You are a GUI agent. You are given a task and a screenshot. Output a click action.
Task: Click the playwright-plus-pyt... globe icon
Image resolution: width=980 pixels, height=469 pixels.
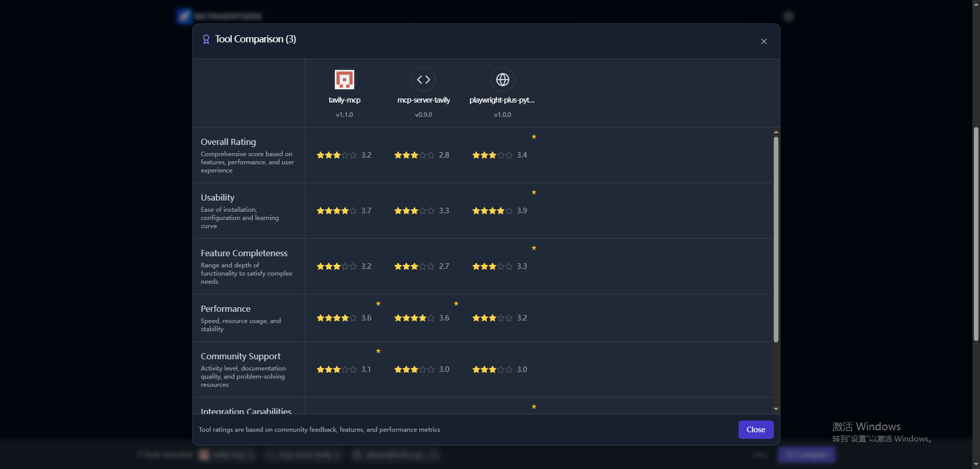[x=503, y=80]
